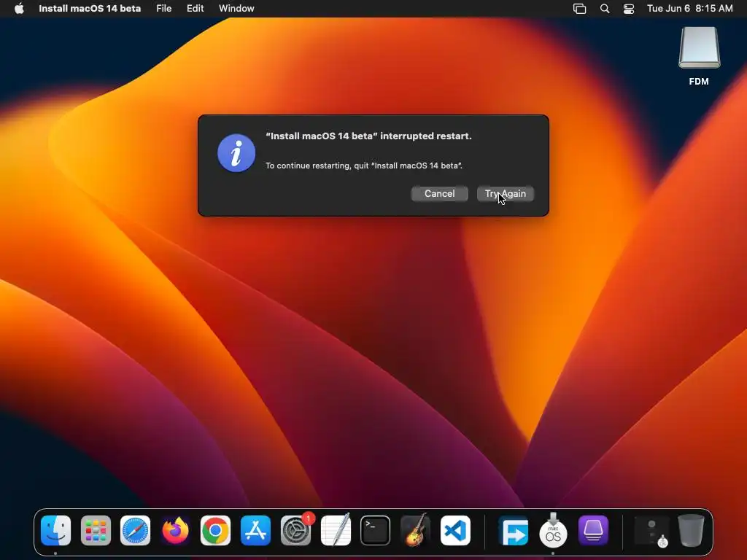Select the FDM drive on desktop
This screenshot has width=747, height=560.
coord(699,56)
